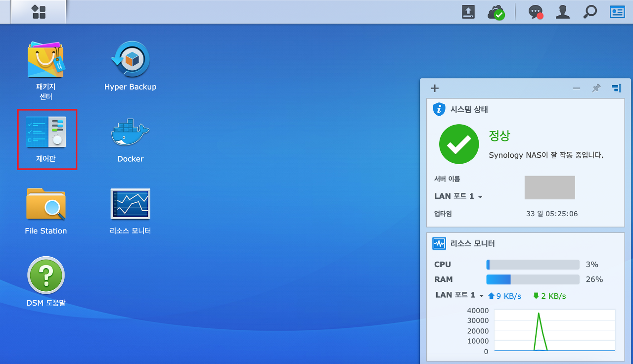Viewport: 633px width, 364px height.
Task: Click the Resource Monitor widget pulse icon
Action: 439,243
